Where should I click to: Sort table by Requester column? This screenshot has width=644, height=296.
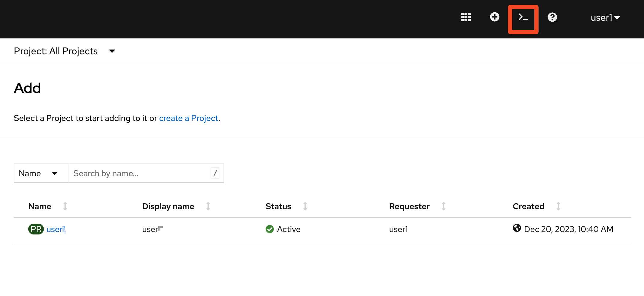tap(409, 206)
